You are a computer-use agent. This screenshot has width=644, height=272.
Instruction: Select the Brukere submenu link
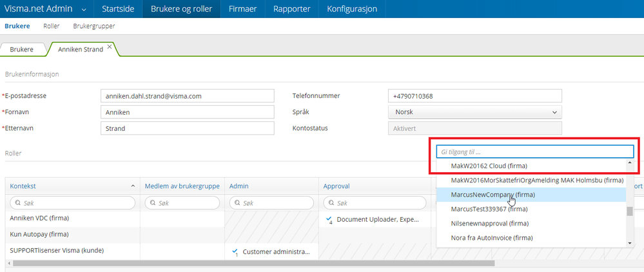tap(17, 26)
